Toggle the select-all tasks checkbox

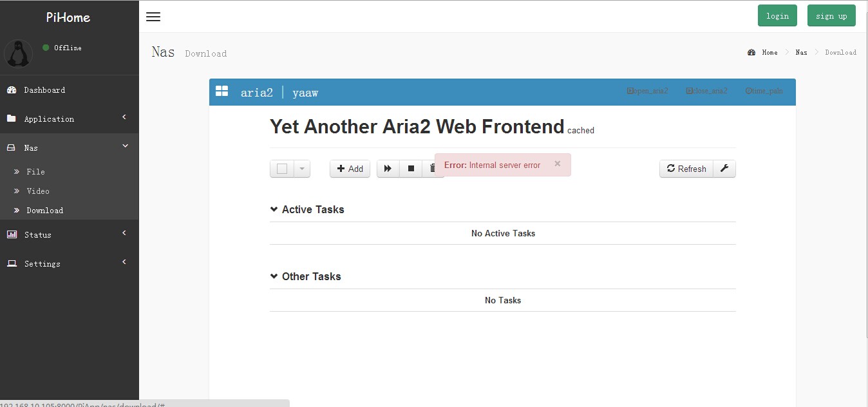pyautogui.click(x=282, y=169)
